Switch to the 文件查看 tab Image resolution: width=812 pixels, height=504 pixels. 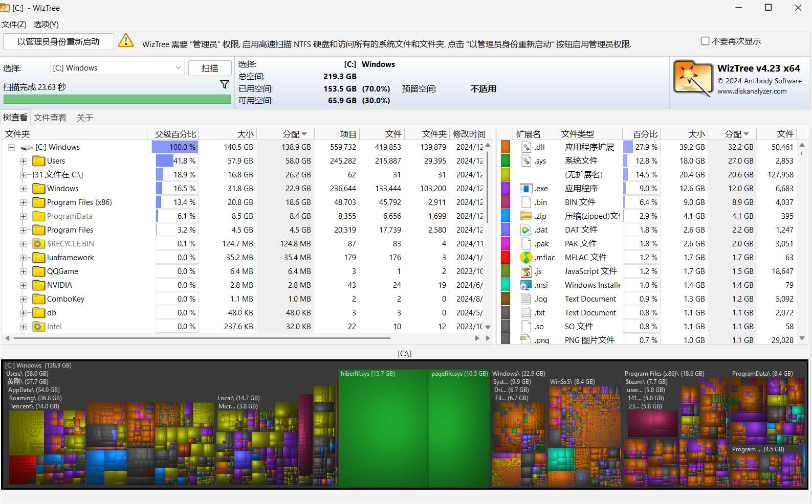tap(50, 118)
